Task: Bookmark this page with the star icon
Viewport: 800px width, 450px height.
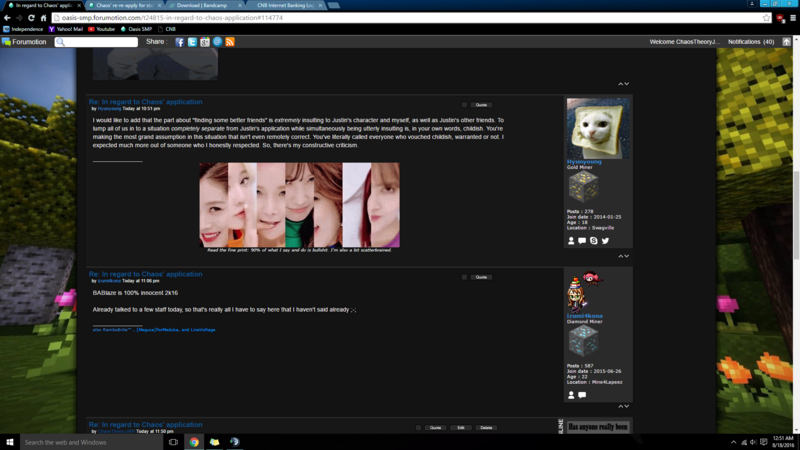Action: 766,18
